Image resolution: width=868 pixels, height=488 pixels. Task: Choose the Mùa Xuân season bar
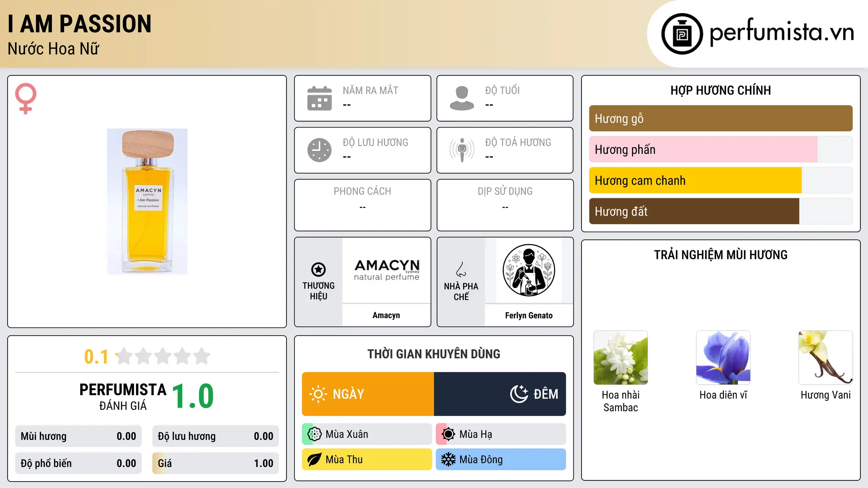[x=367, y=434]
